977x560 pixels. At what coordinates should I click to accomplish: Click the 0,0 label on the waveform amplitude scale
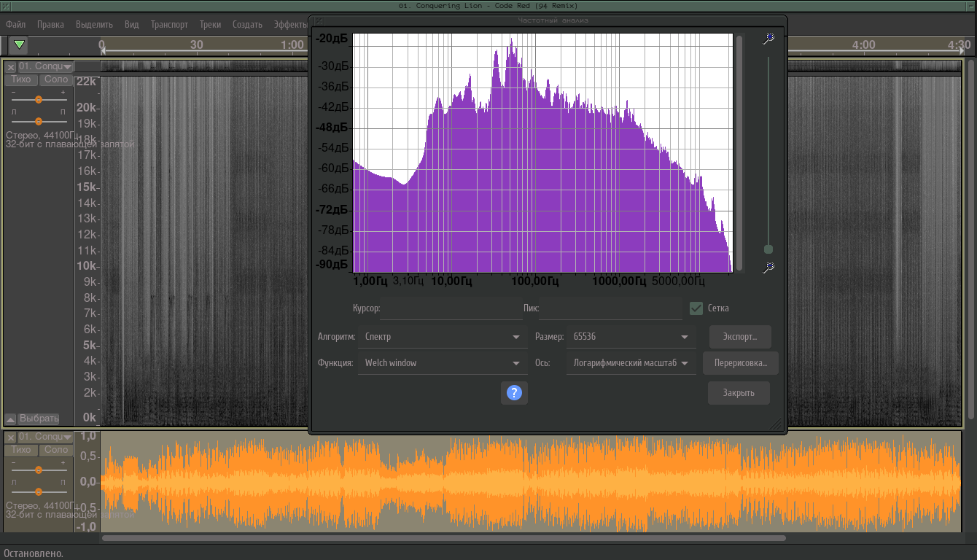click(87, 481)
